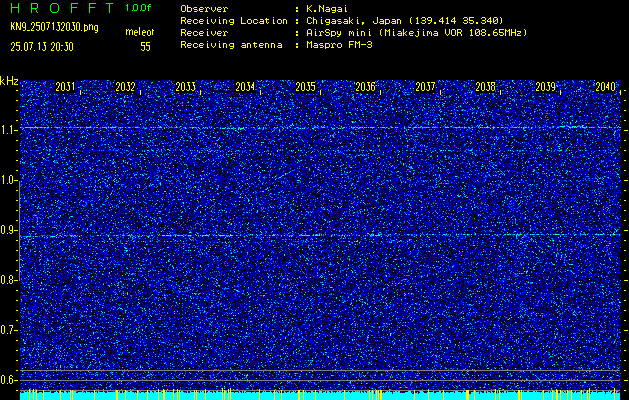
Task: Select the location Chigasaki, Japan coordinates
Action: (405, 20)
